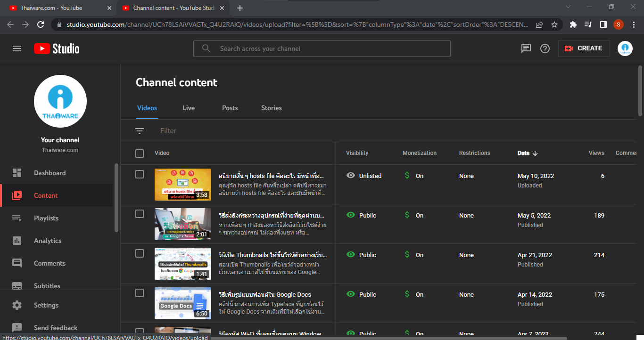The height and width of the screenshot is (340, 644).
Task: Toggle Date column sort order arrow
Action: pyautogui.click(x=535, y=153)
